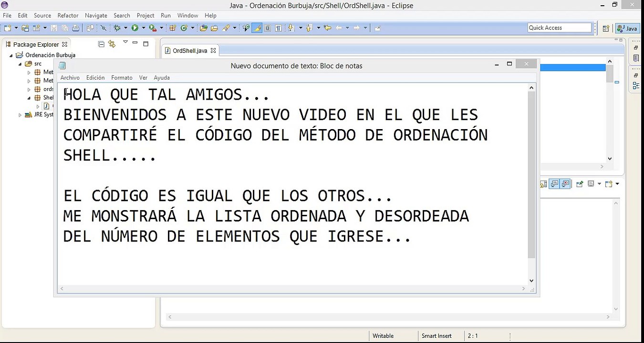Viewport: 644px width, 343px height.
Task: Click the Pin Console icon
Action: point(580,184)
